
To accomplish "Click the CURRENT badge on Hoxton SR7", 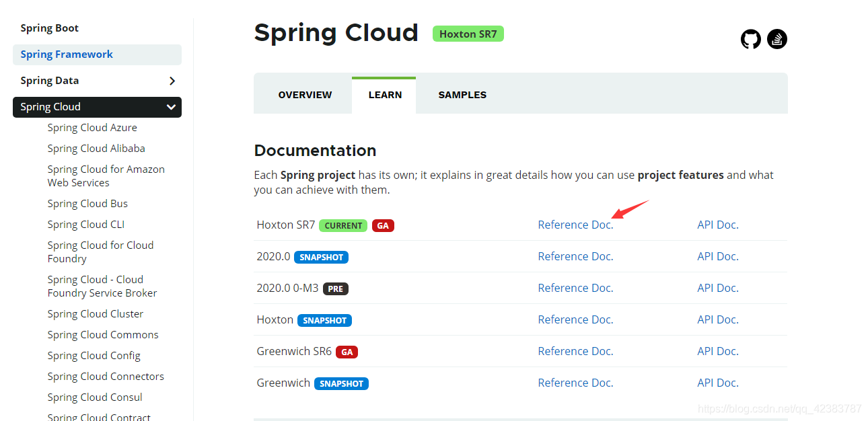I will click(x=343, y=225).
